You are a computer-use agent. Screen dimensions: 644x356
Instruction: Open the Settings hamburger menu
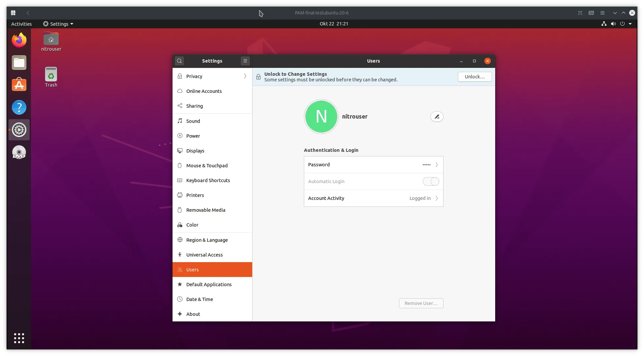[245, 61]
